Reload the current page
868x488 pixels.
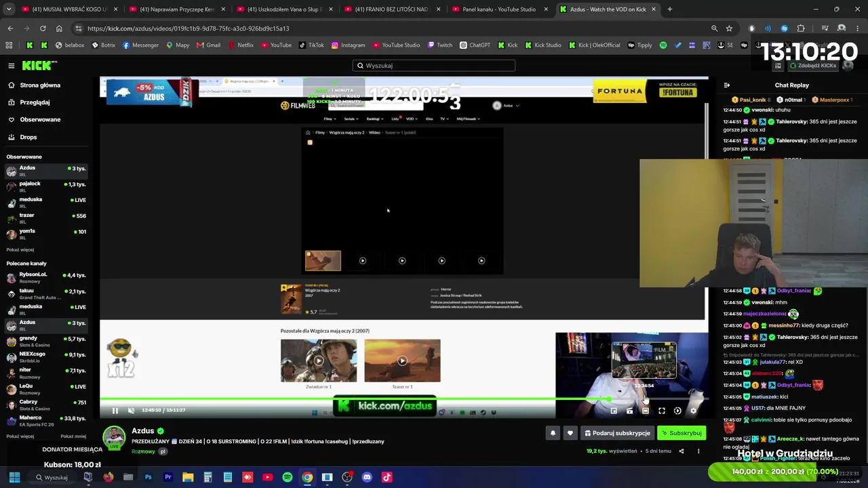43,28
